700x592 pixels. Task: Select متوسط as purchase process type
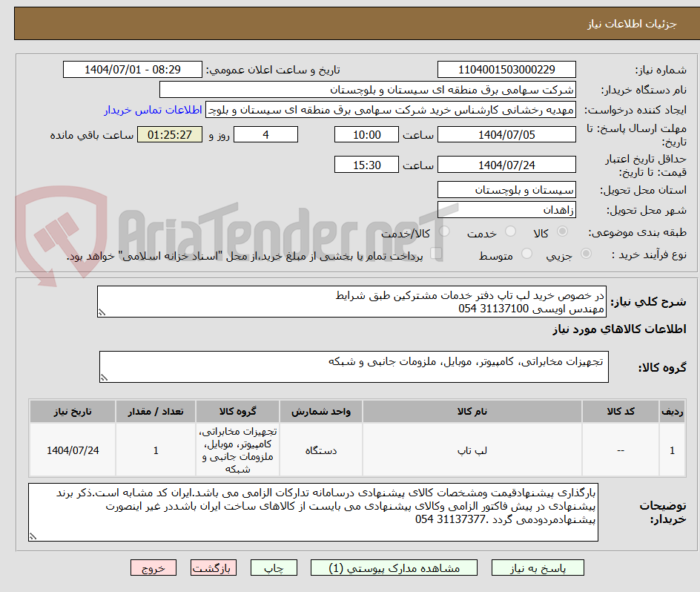tap(526, 254)
